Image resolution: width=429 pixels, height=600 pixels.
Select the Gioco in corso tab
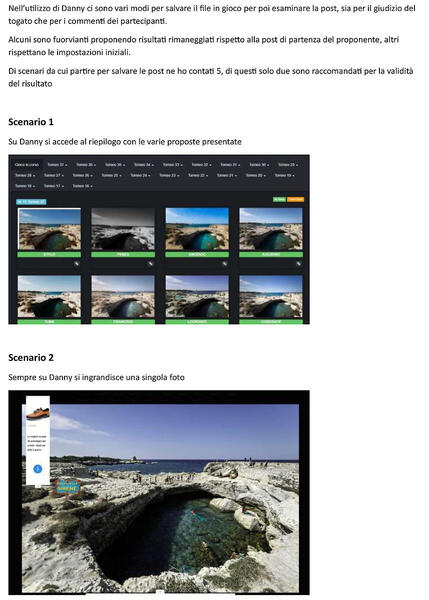[x=27, y=165]
